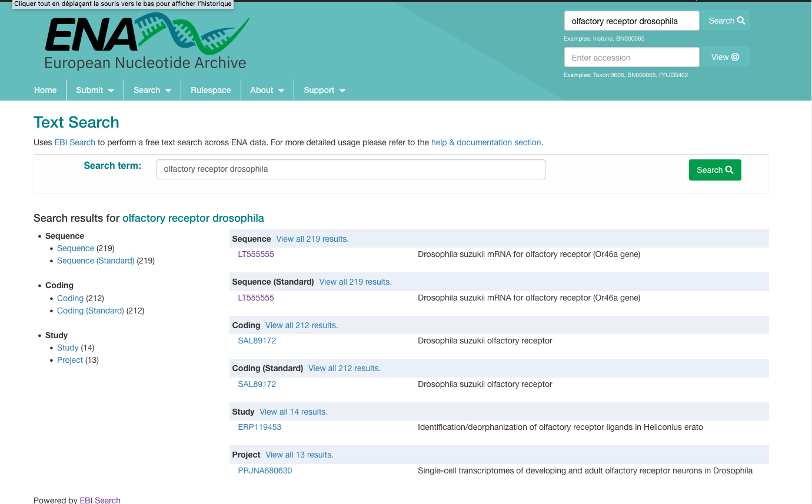The image size is (812, 504).
Task: Open the About dropdown menu
Action: pos(267,90)
